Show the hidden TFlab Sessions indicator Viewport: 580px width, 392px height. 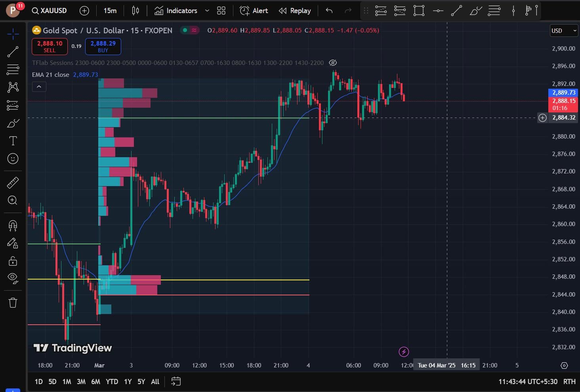pos(333,63)
